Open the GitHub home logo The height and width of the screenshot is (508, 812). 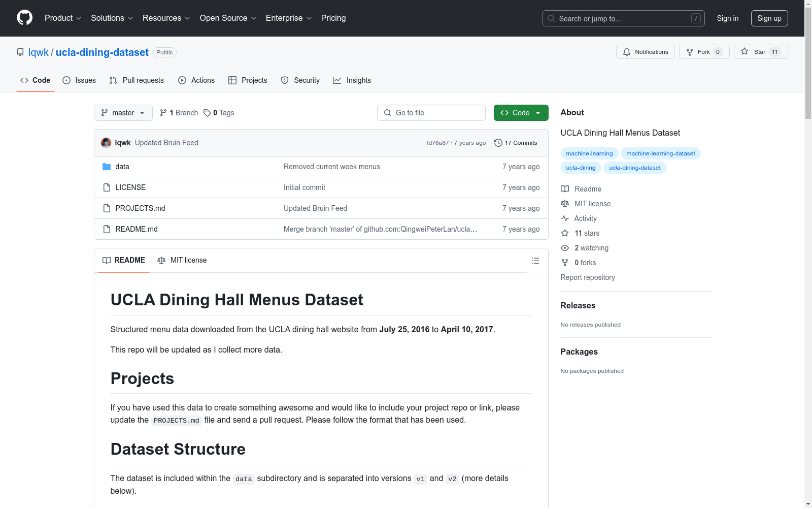point(24,18)
